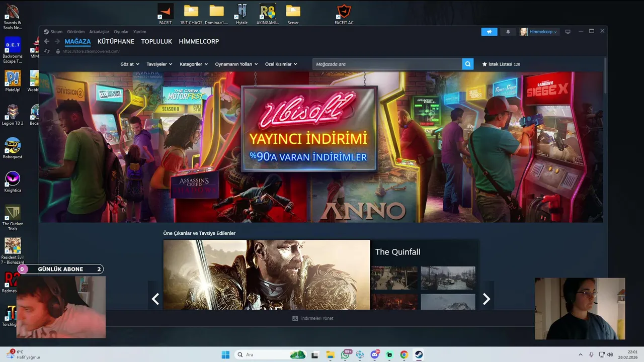644x362 pixels.
Task: Switch to the KÜTÜPHANE tab
Action: [x=116, y=41]
